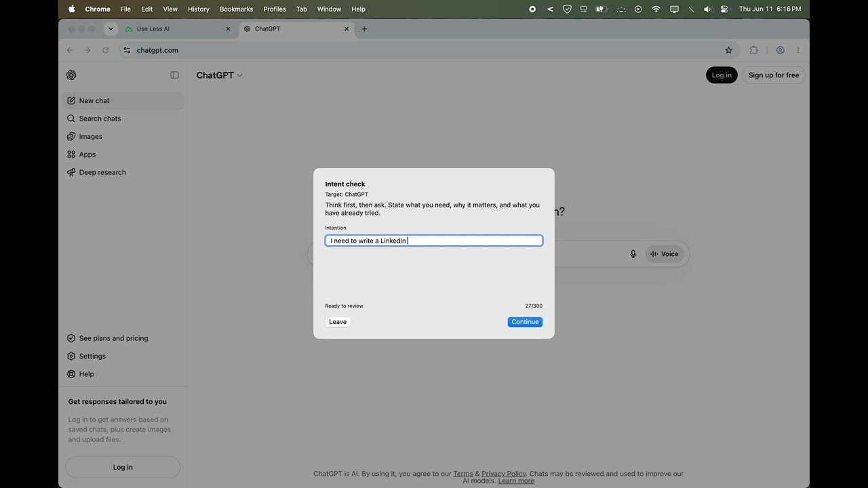Open the Chrome app menu
The image size is (868, 488).
click(98, 9)
